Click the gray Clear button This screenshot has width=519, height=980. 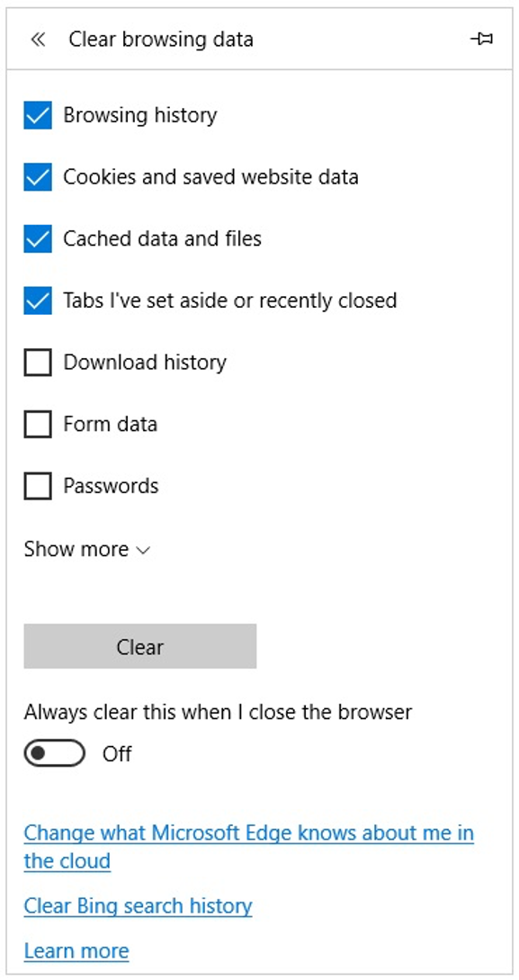(140, 646)
